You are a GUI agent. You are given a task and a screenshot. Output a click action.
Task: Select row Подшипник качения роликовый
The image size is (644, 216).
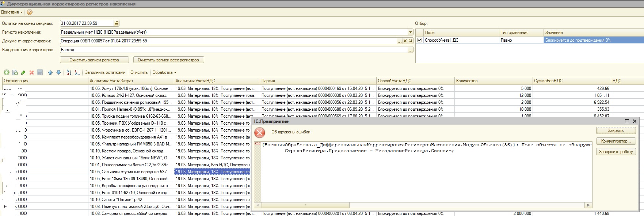point(131,102)
